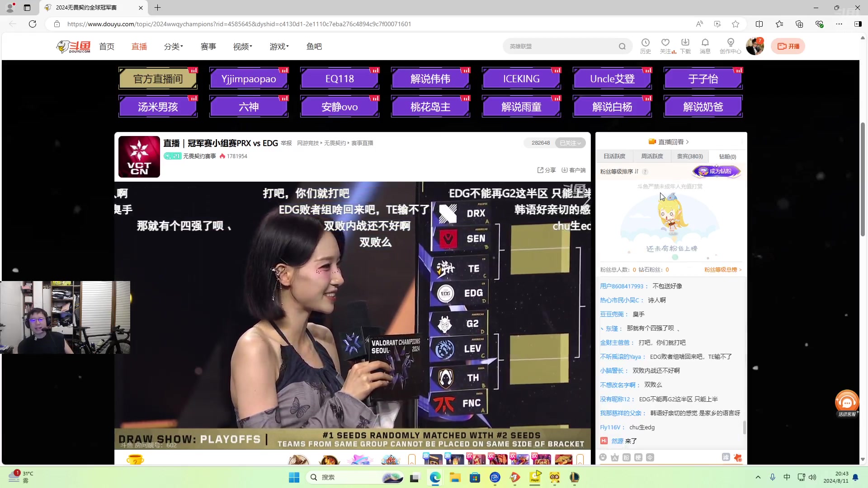Click the 令 command icon in chat
The height and width of the screenshot is (488, 868).
pos(650,457)
